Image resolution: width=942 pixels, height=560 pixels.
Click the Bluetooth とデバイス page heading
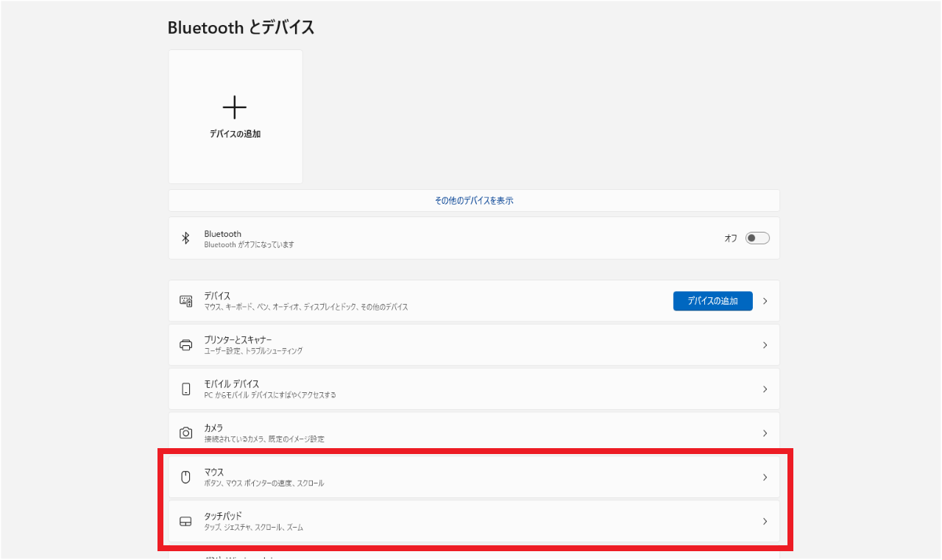(241, 28)
